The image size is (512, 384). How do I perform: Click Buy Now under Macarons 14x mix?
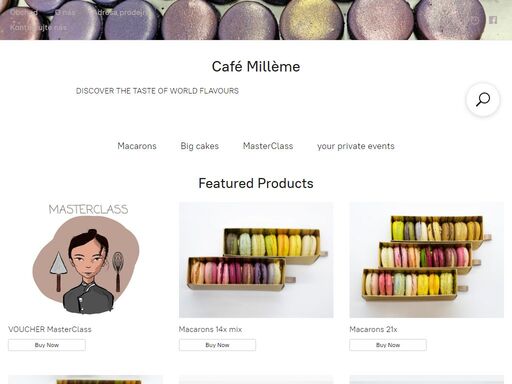click(x=217, y=345)
